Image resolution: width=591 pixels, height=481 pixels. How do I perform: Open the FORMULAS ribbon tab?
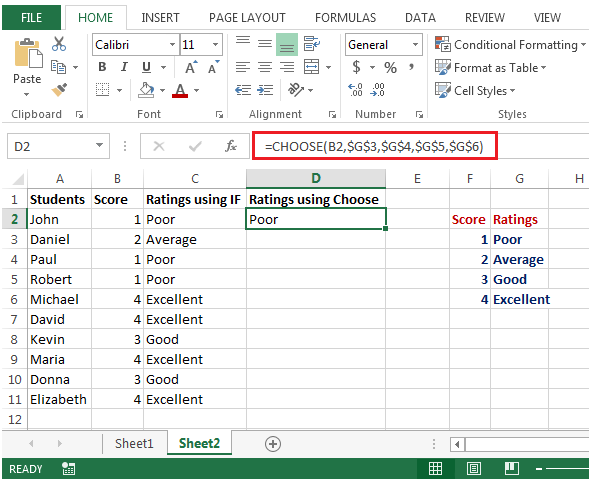click(345, 18)
